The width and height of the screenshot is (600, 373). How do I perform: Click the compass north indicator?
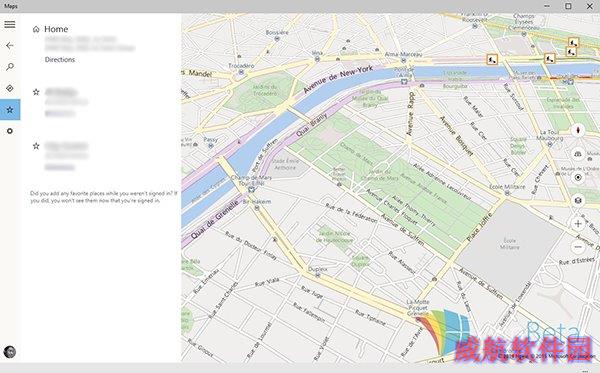578,130
